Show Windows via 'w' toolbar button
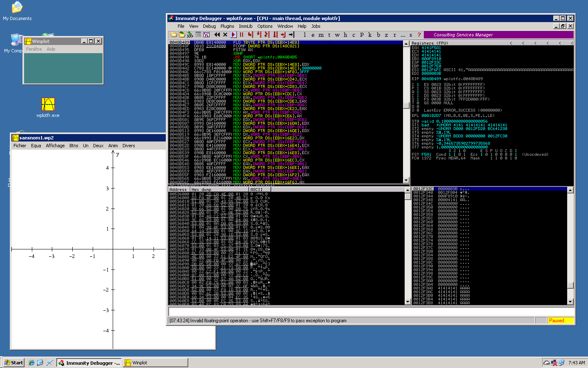 coord(337,35)
